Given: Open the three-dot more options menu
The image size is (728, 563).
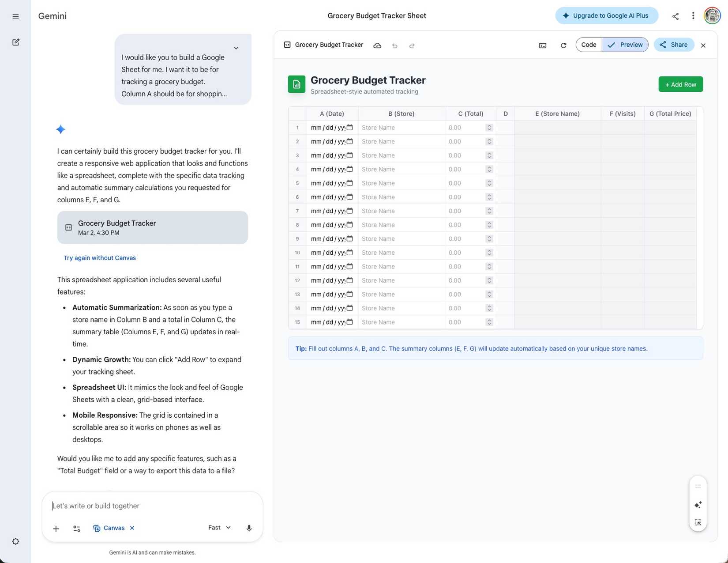Looking at the screenshot, I should click(x=693, y=16).
